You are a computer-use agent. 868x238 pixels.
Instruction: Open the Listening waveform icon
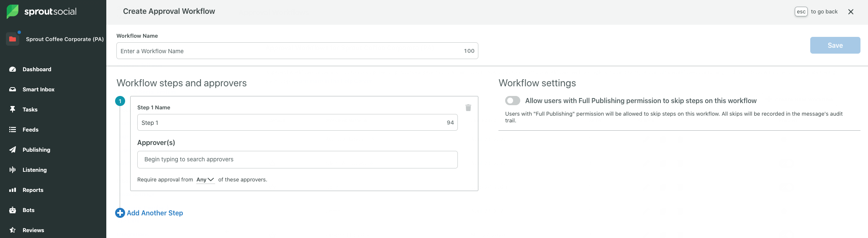[x=13, y=170]
